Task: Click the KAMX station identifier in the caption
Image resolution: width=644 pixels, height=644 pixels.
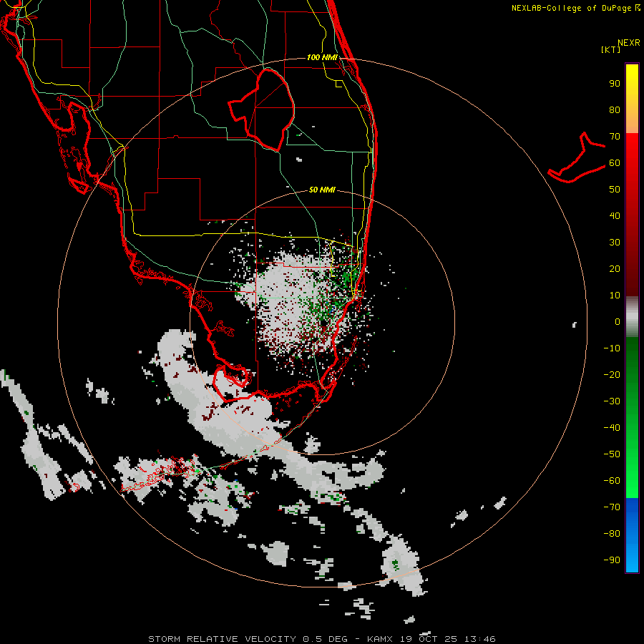Action: click(x=380, y=639)
